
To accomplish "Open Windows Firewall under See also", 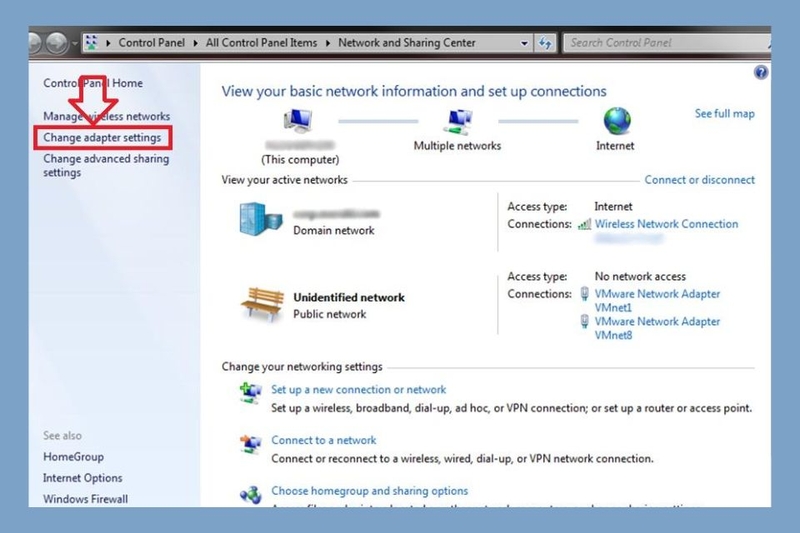I will click(86, 499).
